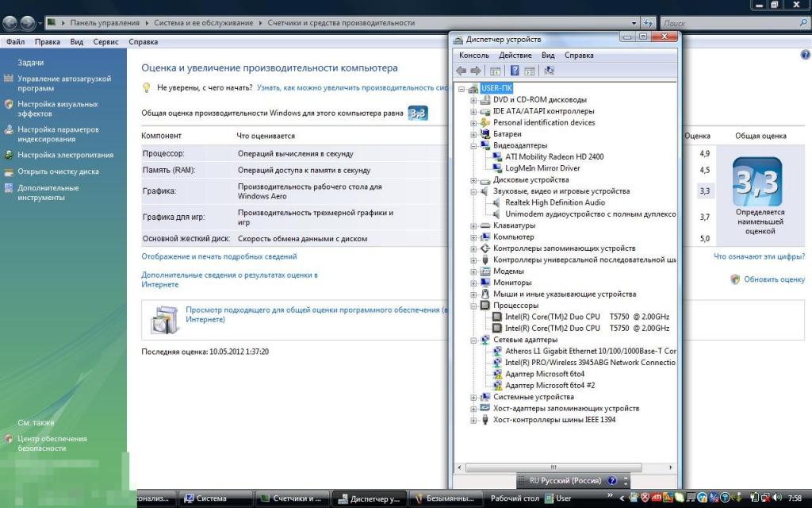Collapse Звуковые, видео и игровые устройства node
This screenshot has height=508, width=812.
point(473,192)
